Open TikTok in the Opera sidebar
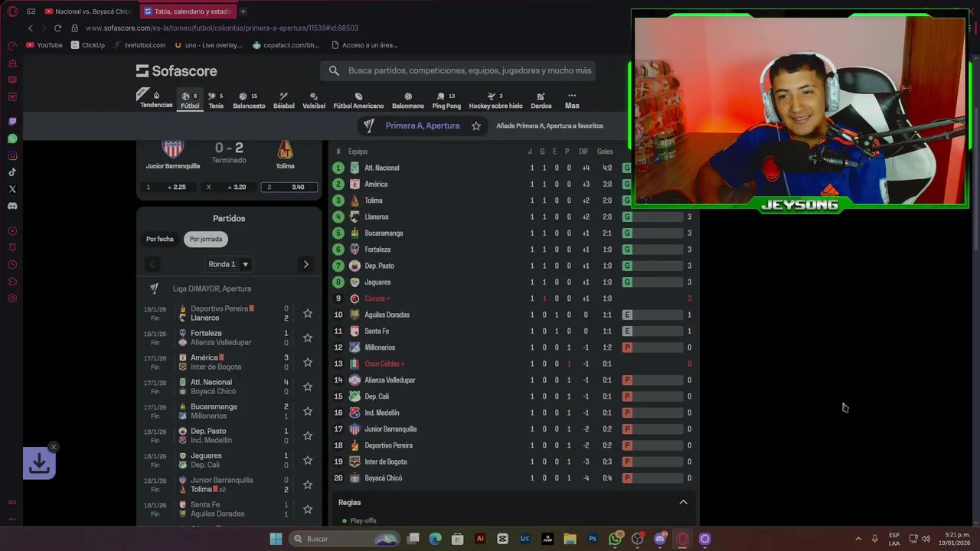The width and height of the screenshot is (980, 551). click(12, 172)
